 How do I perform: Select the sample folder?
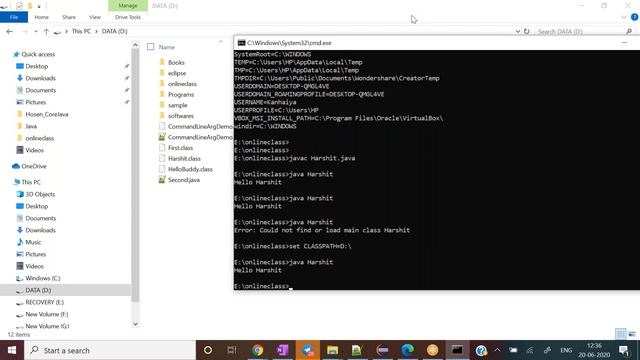point(178,105)
